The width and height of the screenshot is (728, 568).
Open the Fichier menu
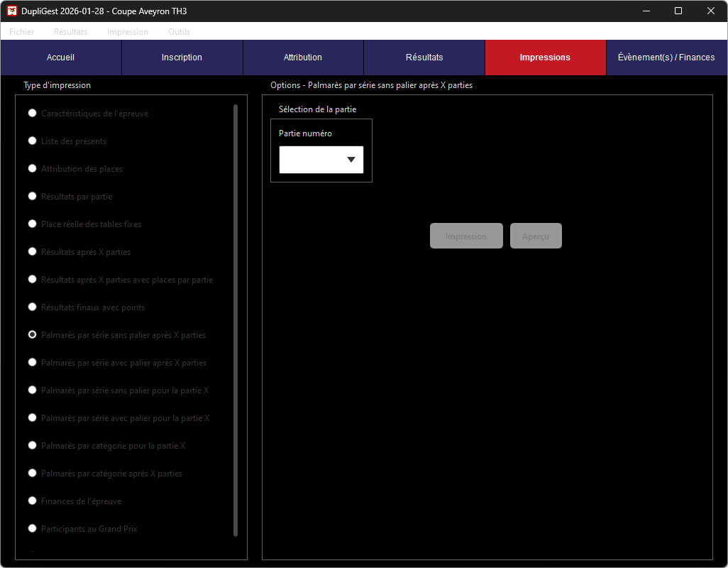22,32
